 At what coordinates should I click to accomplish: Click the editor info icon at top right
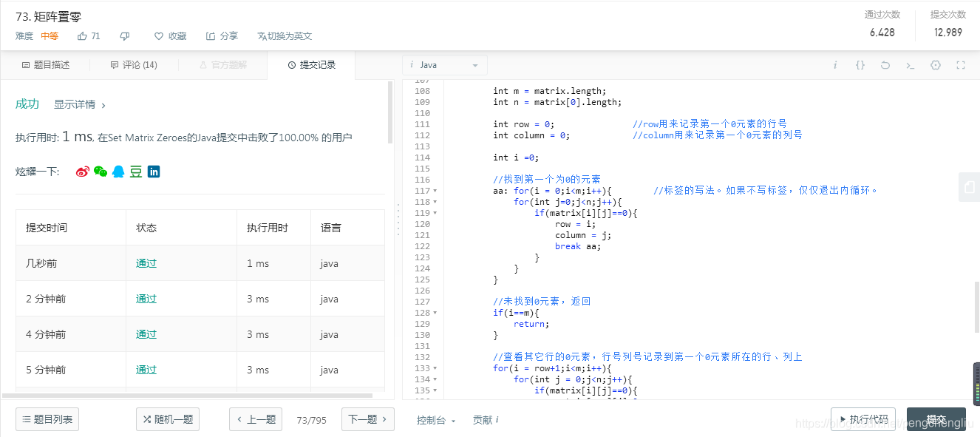point(835,65)
